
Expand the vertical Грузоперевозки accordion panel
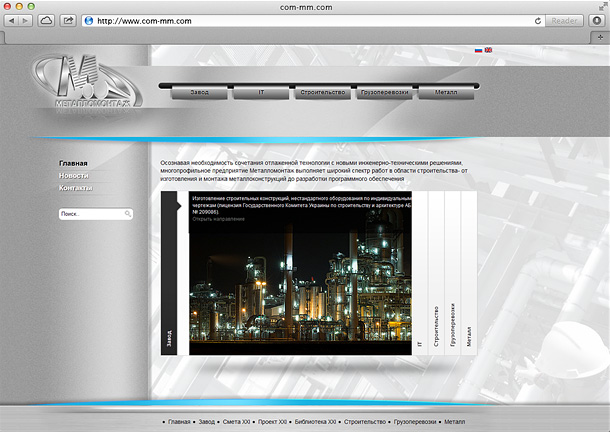coord(452,273)
